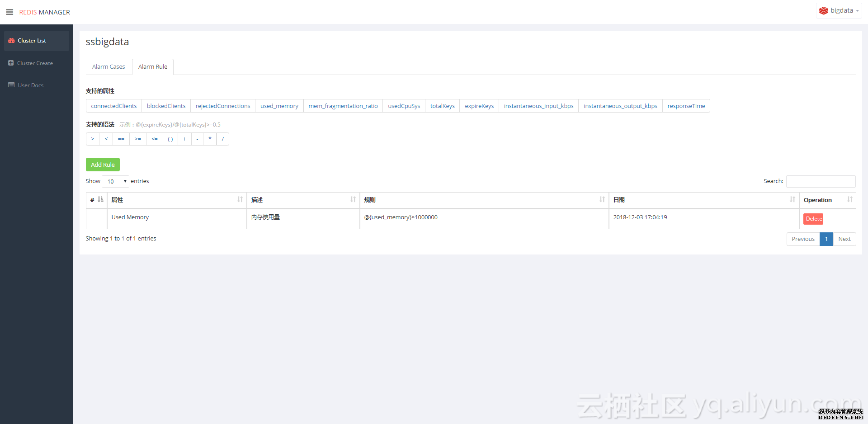Screen dimensions: 868x424
Task: Switch to the Alarm Cases tab
Action: pos(108,67)
